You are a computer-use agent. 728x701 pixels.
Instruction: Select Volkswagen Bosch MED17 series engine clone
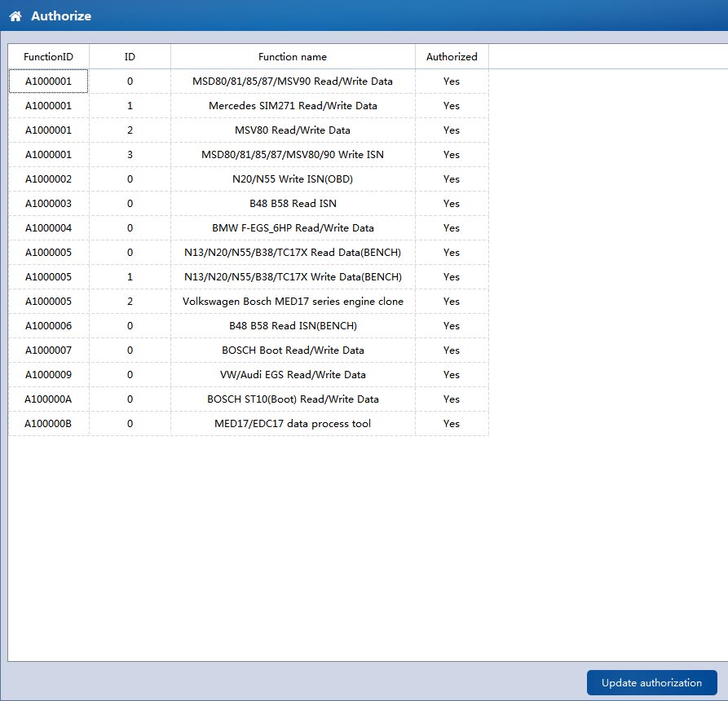[x=293, y=302]
